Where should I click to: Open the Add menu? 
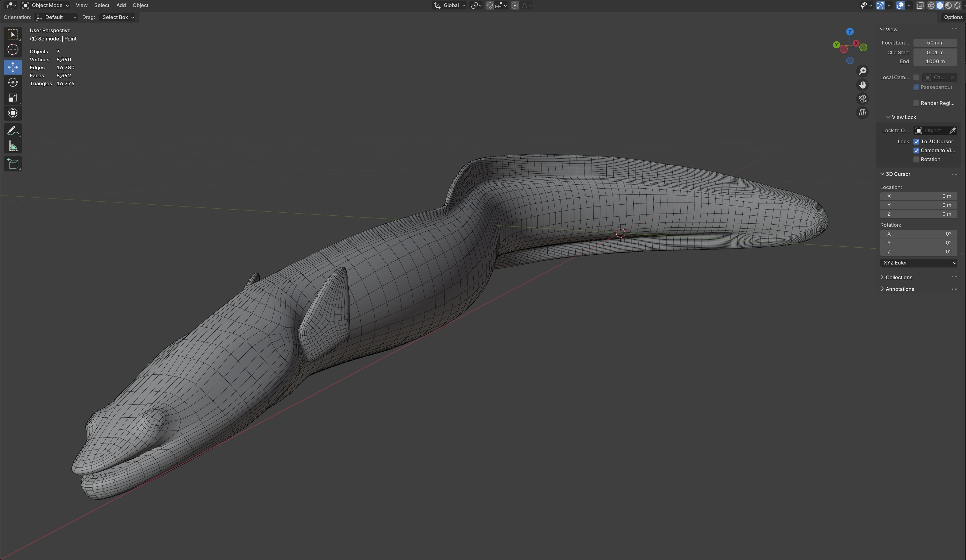pos(121,5)
